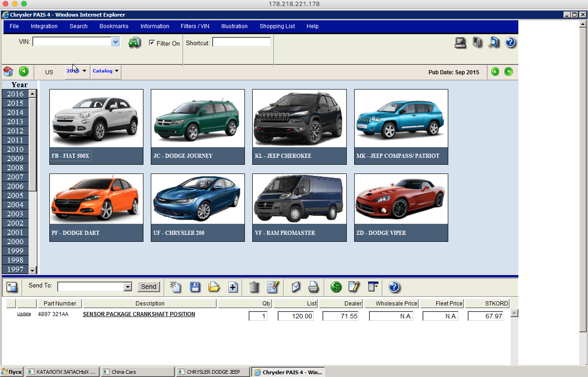Select year 2012 in the Year list
This screenshot has height=377, width=588.
[15, 131]
